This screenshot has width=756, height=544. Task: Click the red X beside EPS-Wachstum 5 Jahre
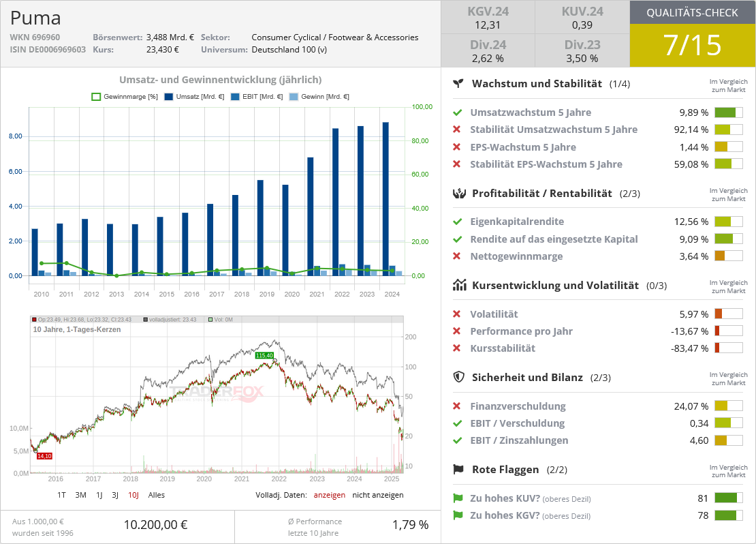point(456,147)
